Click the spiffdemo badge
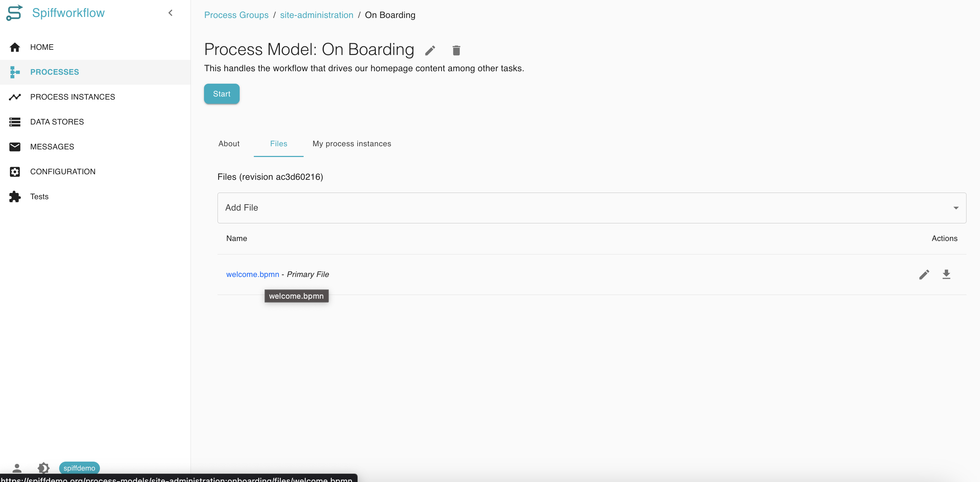This screenshot has height=482, width=980. pyautogui.click(x=79, y=468)
